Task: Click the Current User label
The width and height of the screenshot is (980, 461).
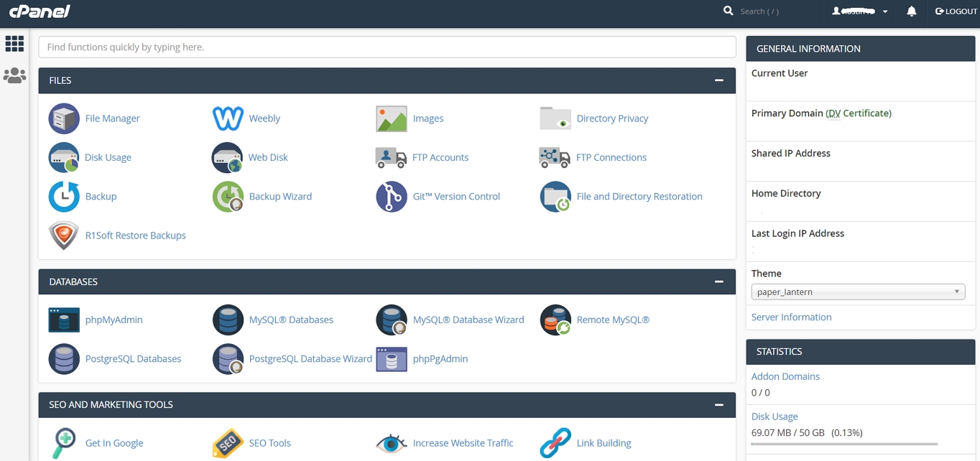Action: [780, 73]
